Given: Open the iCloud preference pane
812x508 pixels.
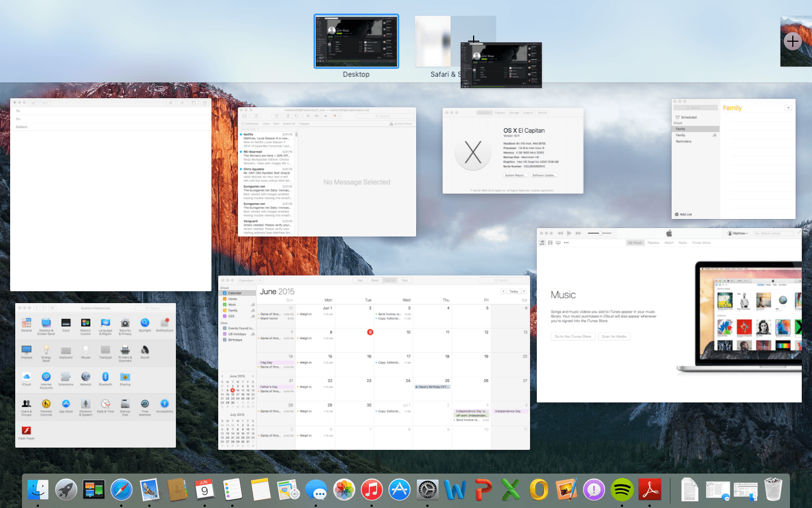Looking at the screenshot, I should 27,378.
